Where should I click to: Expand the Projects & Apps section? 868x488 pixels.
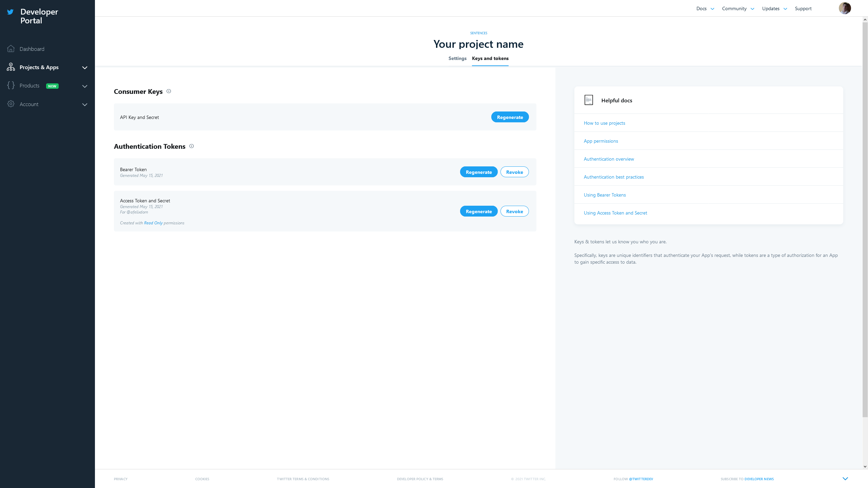point(85,67)
